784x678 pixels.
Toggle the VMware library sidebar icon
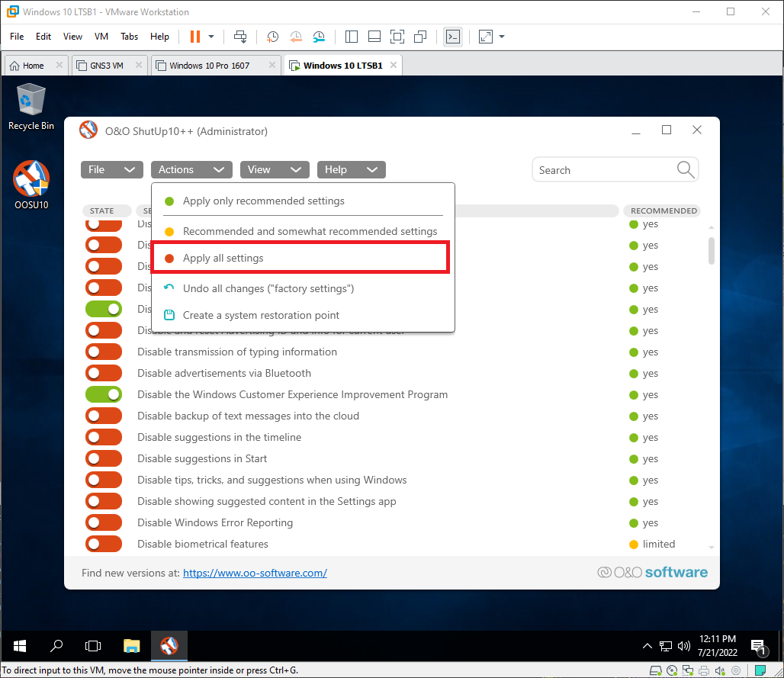click(x=352, y=37)
